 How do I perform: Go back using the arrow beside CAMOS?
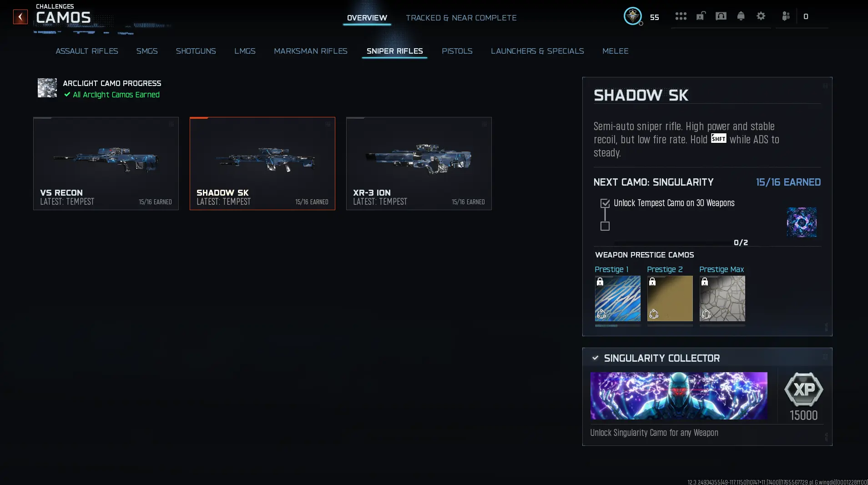click(20, 17)
